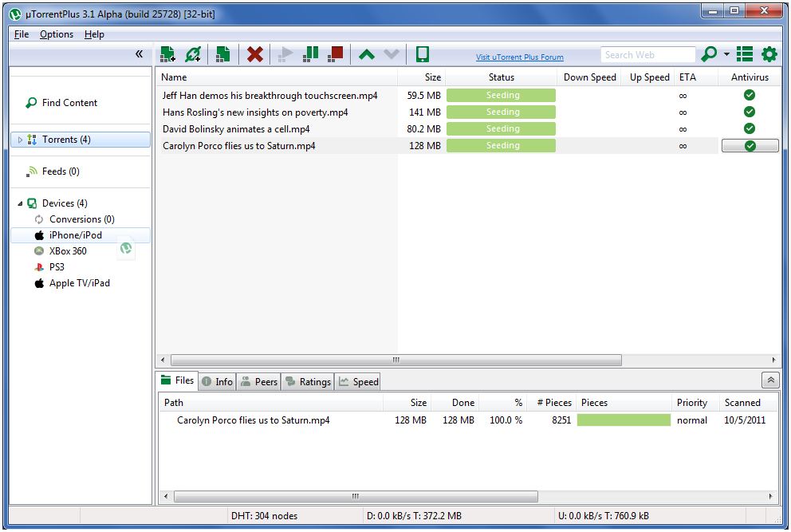
Task: Click the mobile device remote icon
Action: [423, 54]
